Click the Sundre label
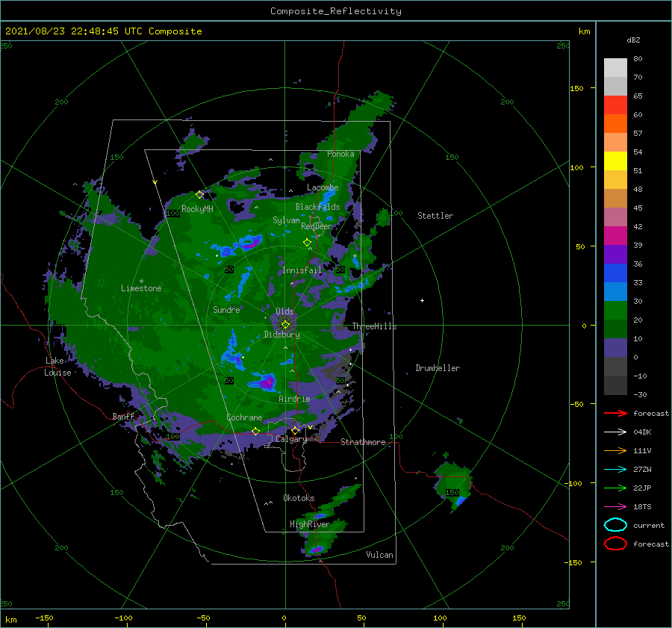Image resolution: width=672 pixels, height=628 pixels. click(x=226, y=309)
